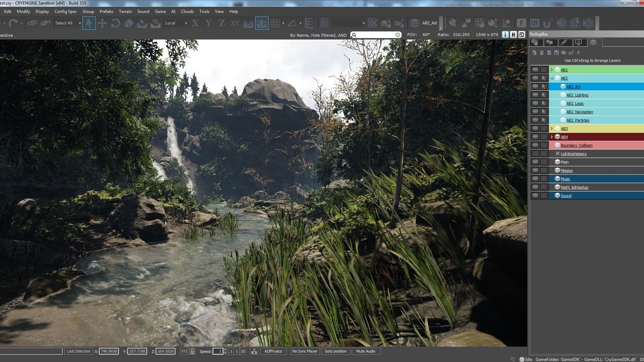The width and height of the screenshot is (644, 362).
Task: Select the Rotate tool in the toolbar
Action: point(116,23)
